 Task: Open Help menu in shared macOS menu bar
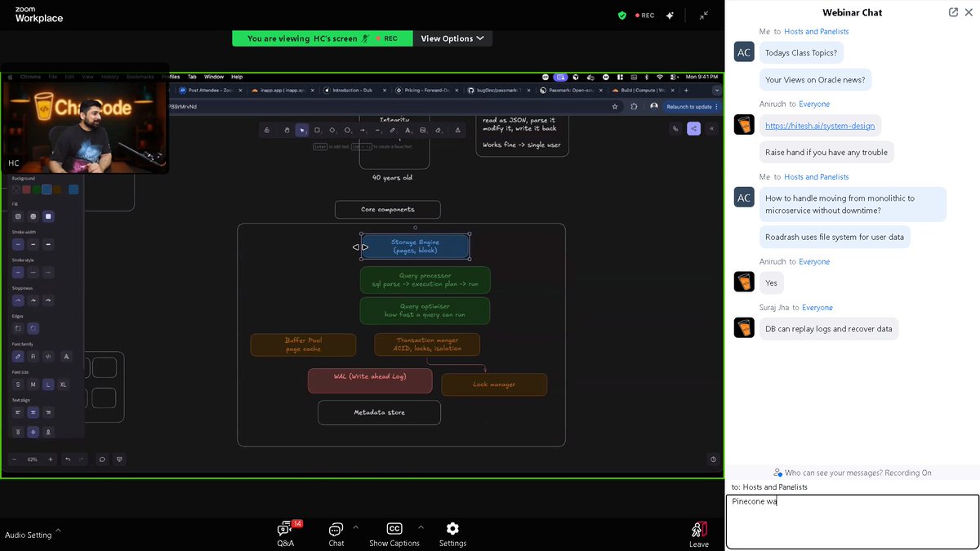coord(237,77)
